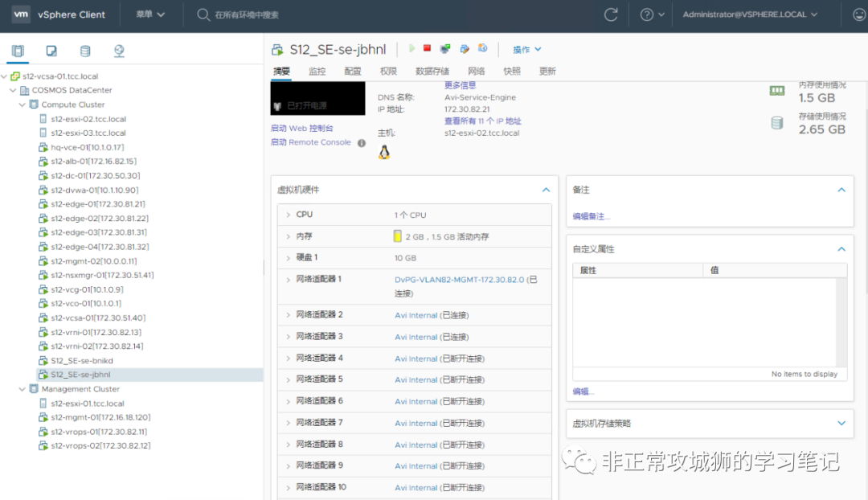This screenshot has height=500, width=868.
Task: Switch to the 更新 tab
Action: click(547, 72)
